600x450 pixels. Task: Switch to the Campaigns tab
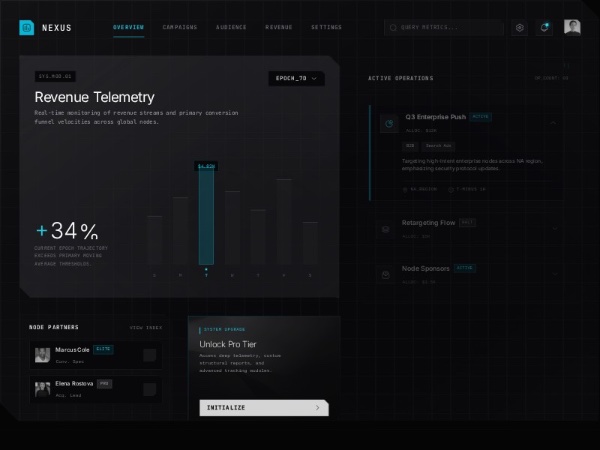pos(180,28)
